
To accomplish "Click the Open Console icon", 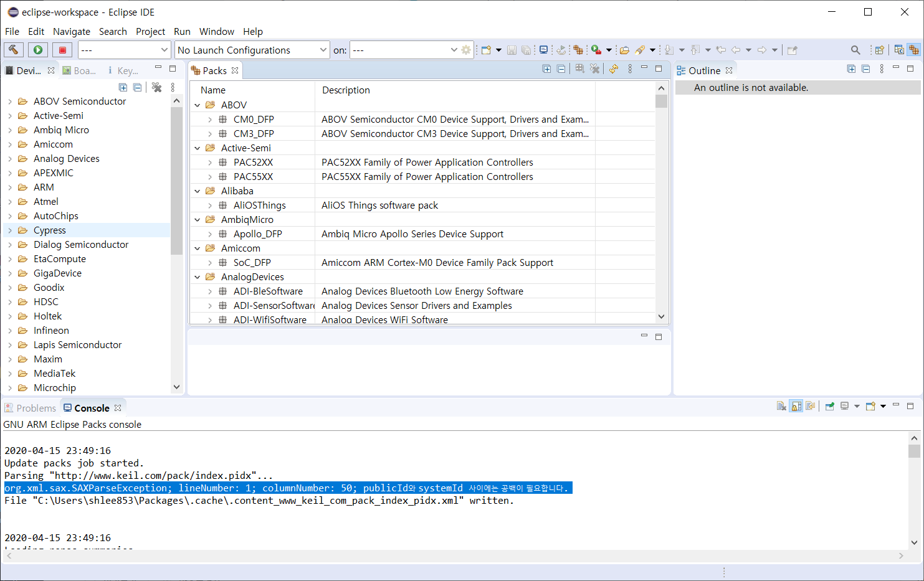I will pos(870,406).
